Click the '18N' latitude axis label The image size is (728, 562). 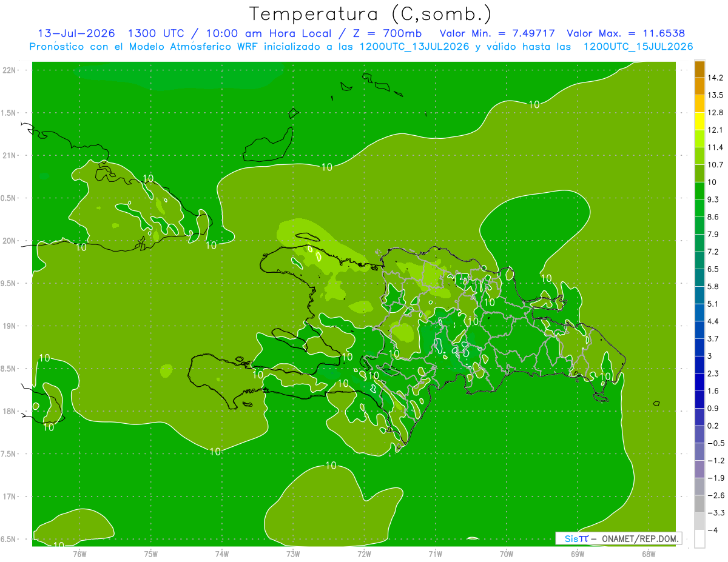pos(10,412)
